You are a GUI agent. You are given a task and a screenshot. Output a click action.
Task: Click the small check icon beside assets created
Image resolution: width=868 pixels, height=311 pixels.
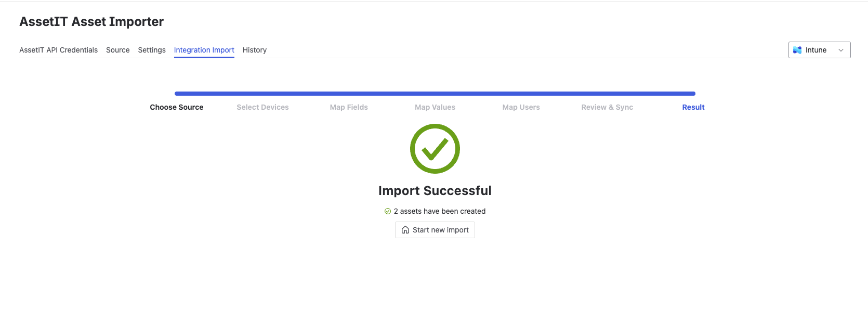(387, 211)
